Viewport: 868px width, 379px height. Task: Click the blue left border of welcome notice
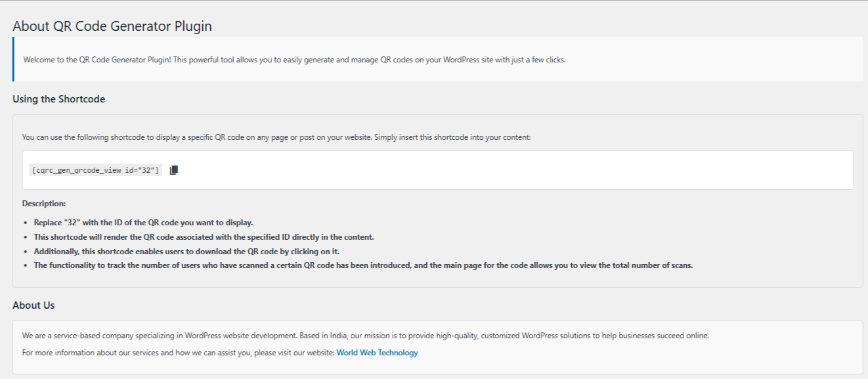[13, 60]
